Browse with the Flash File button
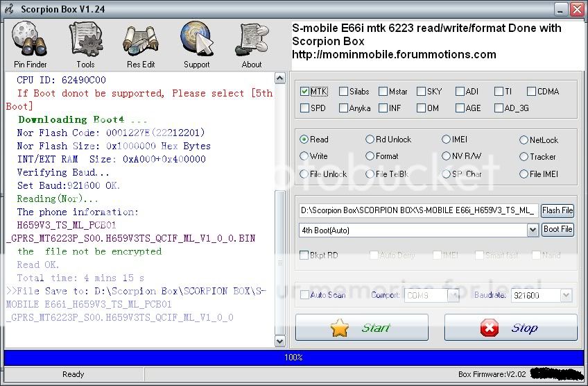This screenshot has width=588, height=386. click(557, 210)
